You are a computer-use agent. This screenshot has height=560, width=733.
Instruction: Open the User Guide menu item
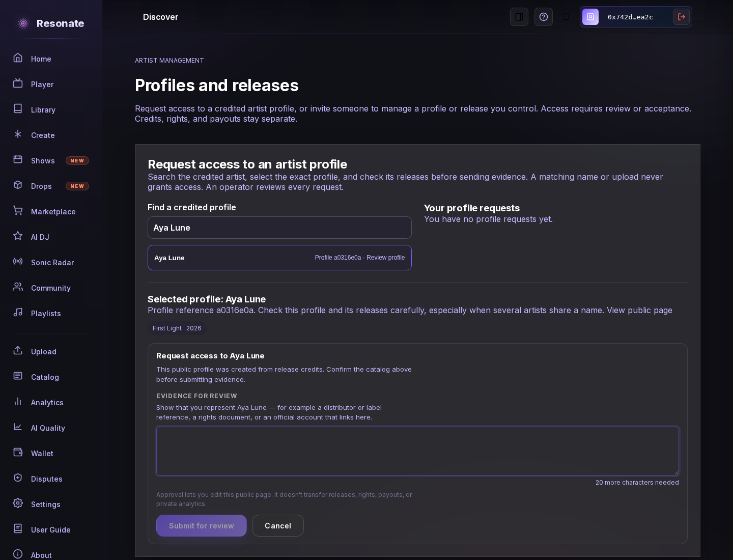click(51, 530)
